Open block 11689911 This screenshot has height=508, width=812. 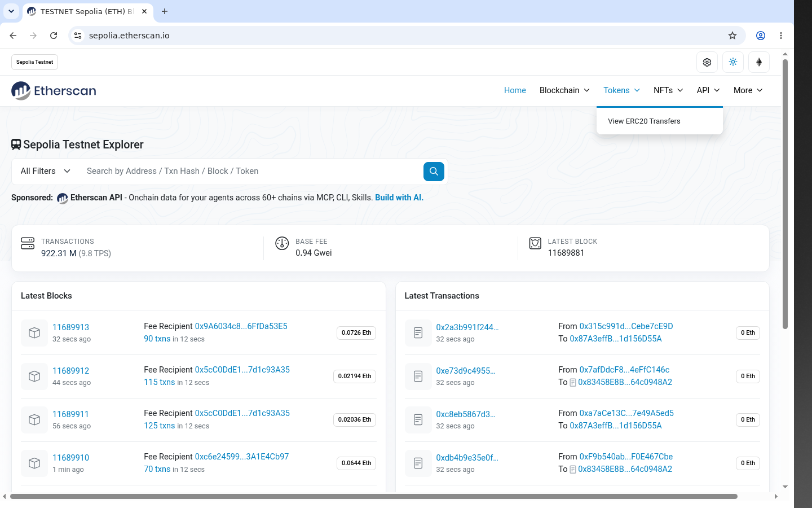[70, 414]
